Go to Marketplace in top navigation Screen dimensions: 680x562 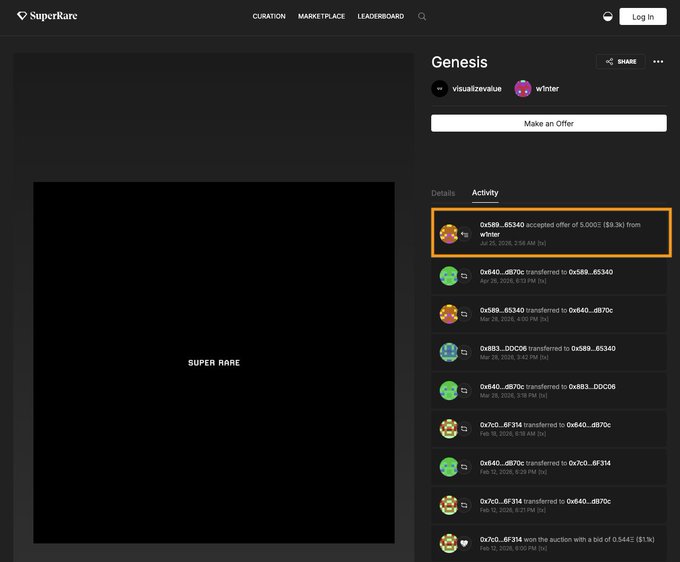point(321,16)
